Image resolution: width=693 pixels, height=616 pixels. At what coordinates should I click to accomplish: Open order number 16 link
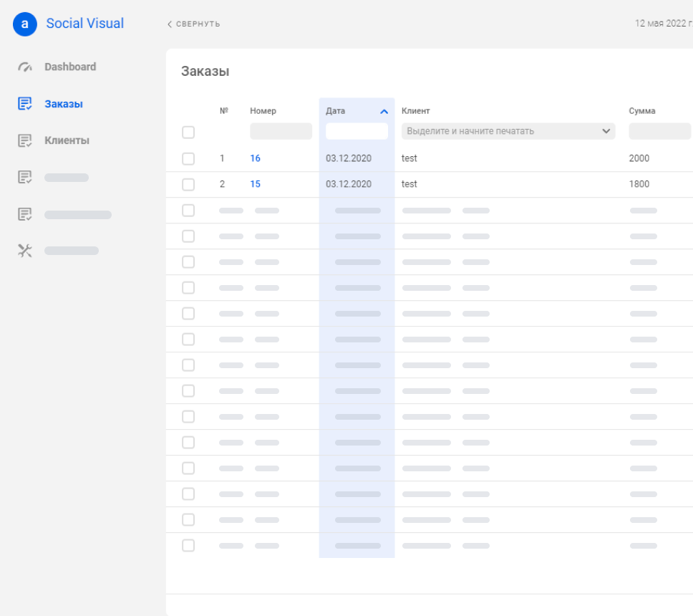pyautogui.click(x=255, y=158)
